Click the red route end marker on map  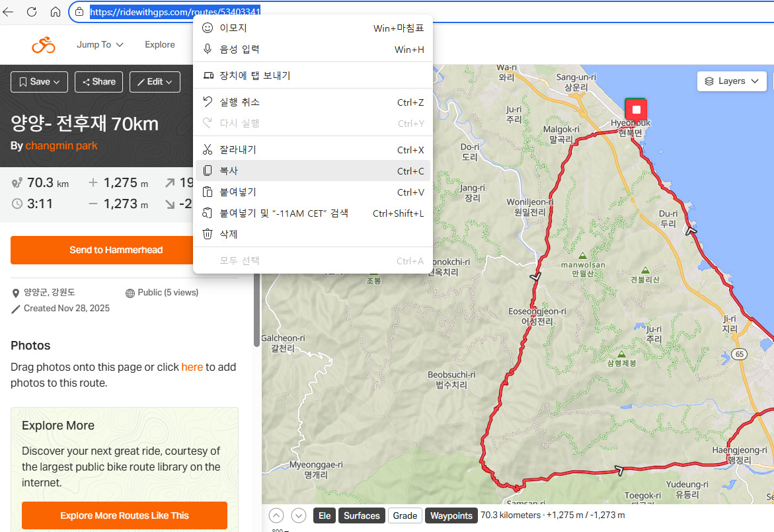636,110
